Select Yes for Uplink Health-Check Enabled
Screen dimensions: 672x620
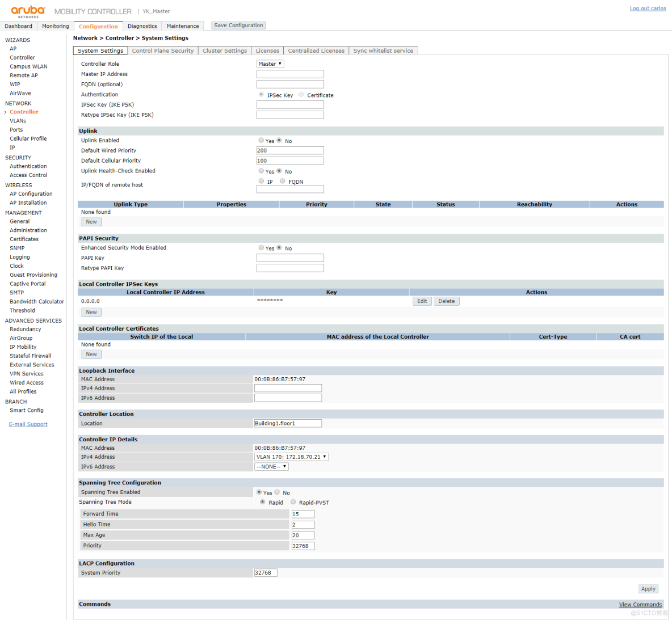click(261, 171)
